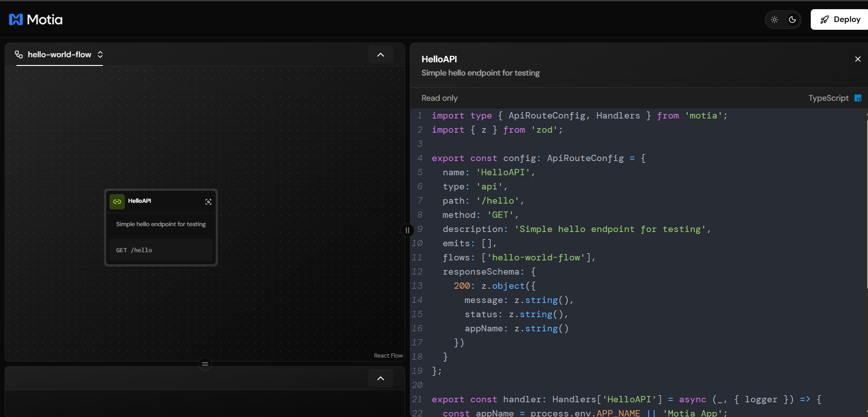Switch to dark theme moon icon
Screen dimensions: 868x417
coord(792,20)
